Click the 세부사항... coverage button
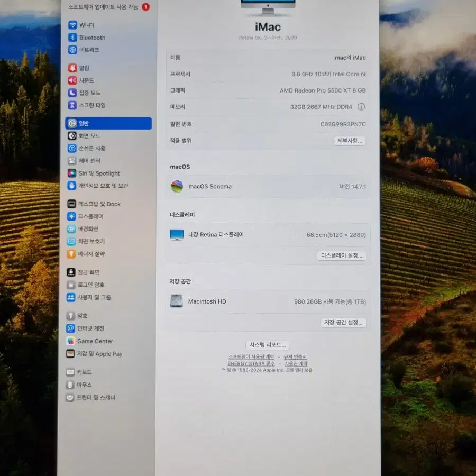The width and height of the screenshot is (476, 476). [x=350, y=141]
